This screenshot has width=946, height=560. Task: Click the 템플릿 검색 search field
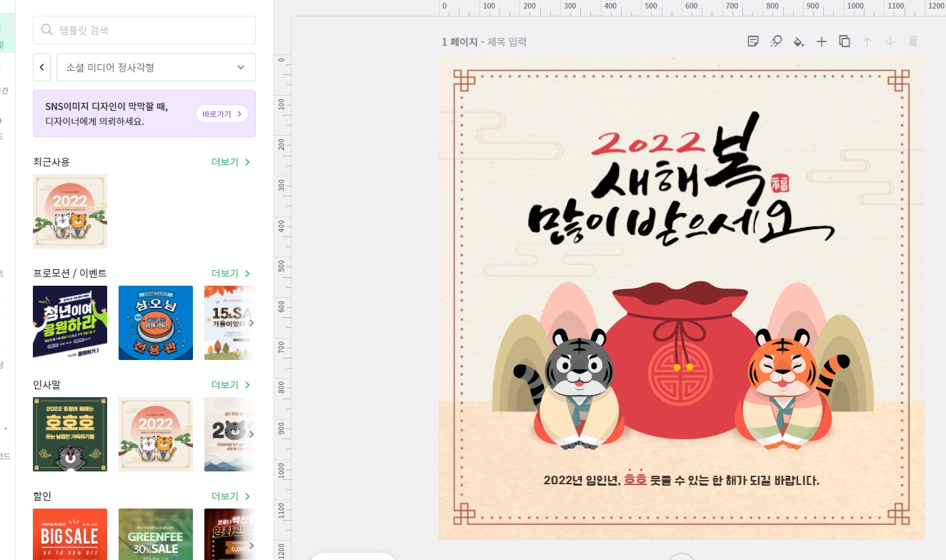pos(144,30)
